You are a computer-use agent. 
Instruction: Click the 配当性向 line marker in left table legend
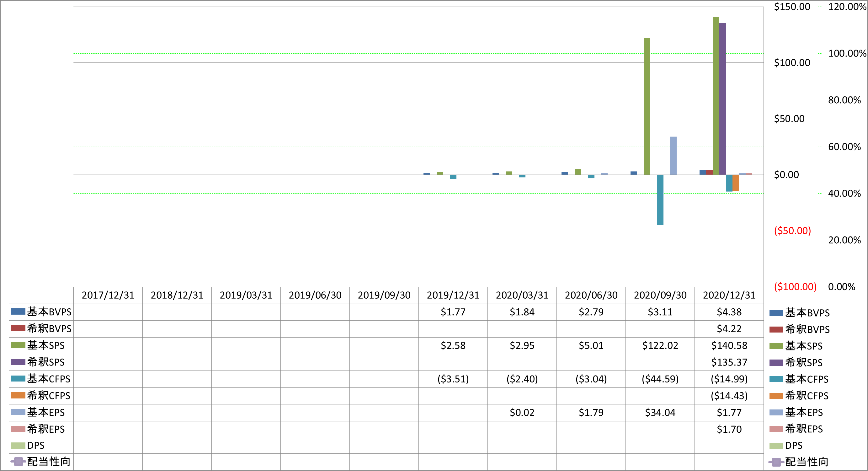point(18,462)
